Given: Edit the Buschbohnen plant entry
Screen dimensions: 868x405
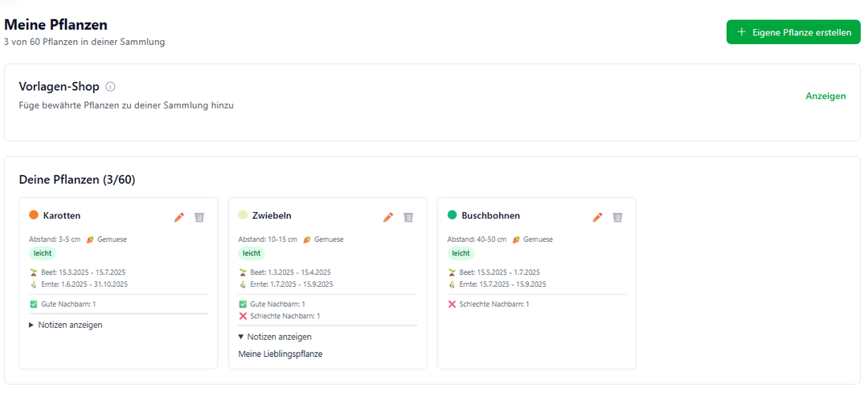Looking at the screenshot, I should (597, 217).
